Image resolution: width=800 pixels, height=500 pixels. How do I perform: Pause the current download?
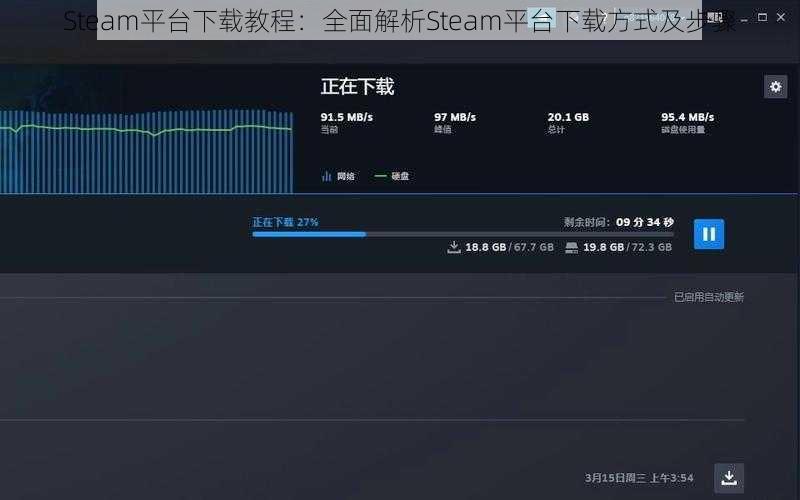(709, 234)
